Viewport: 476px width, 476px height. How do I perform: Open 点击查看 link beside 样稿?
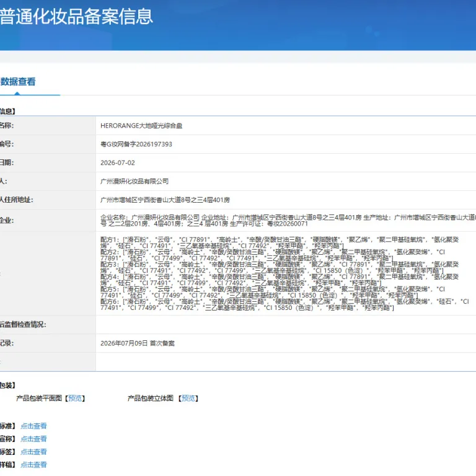[x=33, y=464]
